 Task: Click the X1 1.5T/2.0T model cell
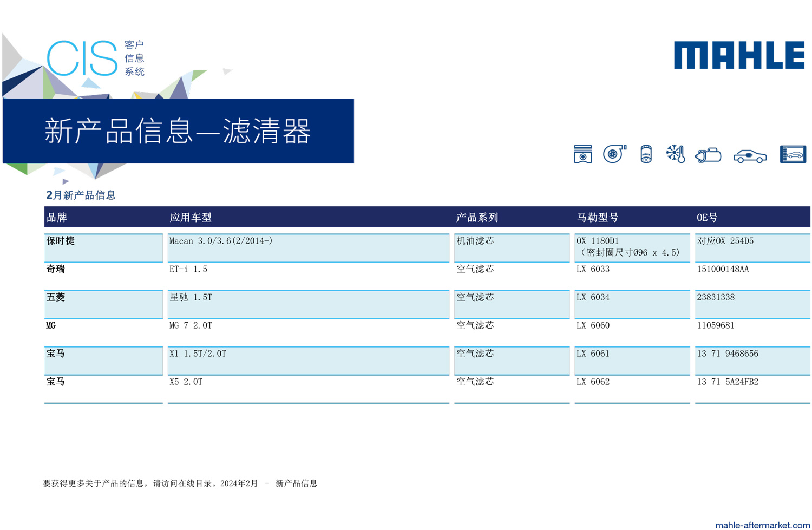[309, 361]
